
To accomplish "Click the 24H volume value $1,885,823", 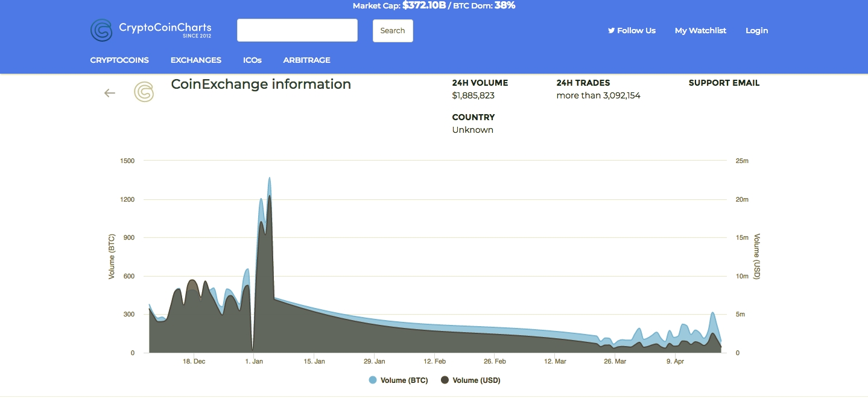I will pyautogui.click(x=474, y=95).
